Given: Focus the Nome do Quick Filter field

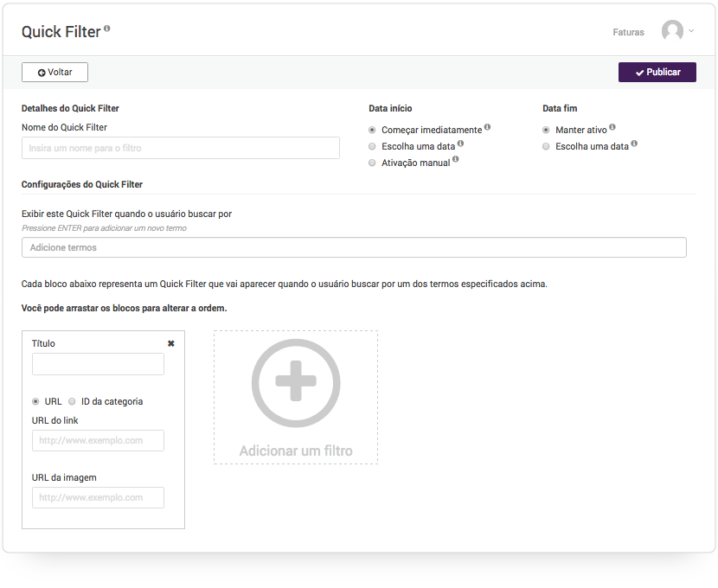Looking at the screenshot, I should (x=181, y=148).
